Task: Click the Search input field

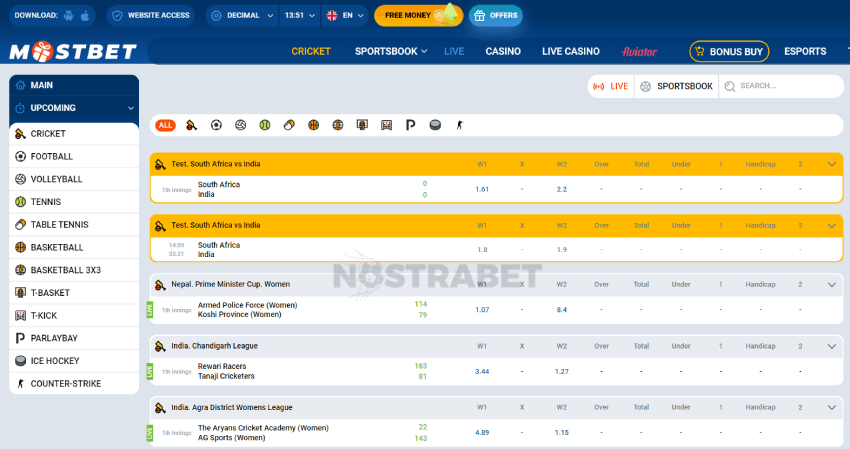Action: (x=781, y=86)
